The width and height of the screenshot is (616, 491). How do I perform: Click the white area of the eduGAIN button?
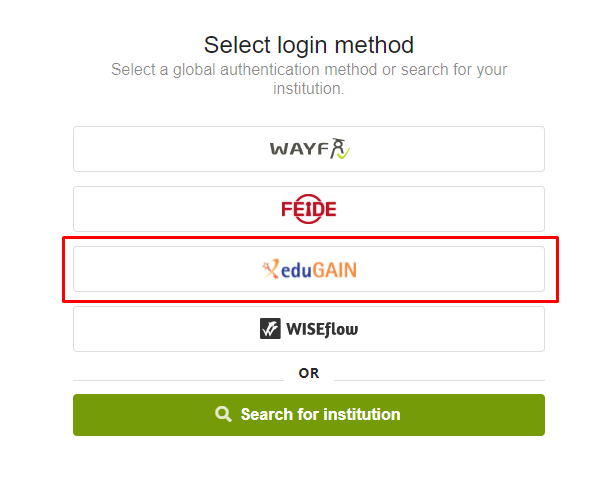pos(452,269)
